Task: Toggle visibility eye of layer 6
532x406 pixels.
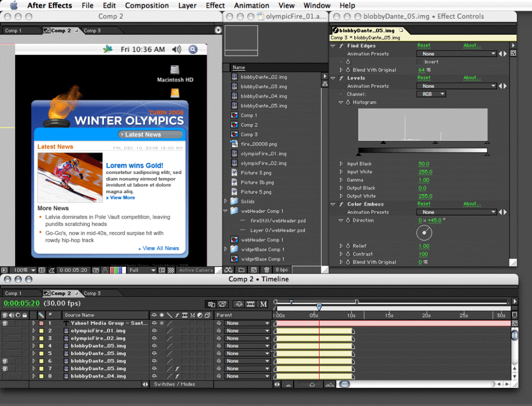Action: [x=5, y=361]
